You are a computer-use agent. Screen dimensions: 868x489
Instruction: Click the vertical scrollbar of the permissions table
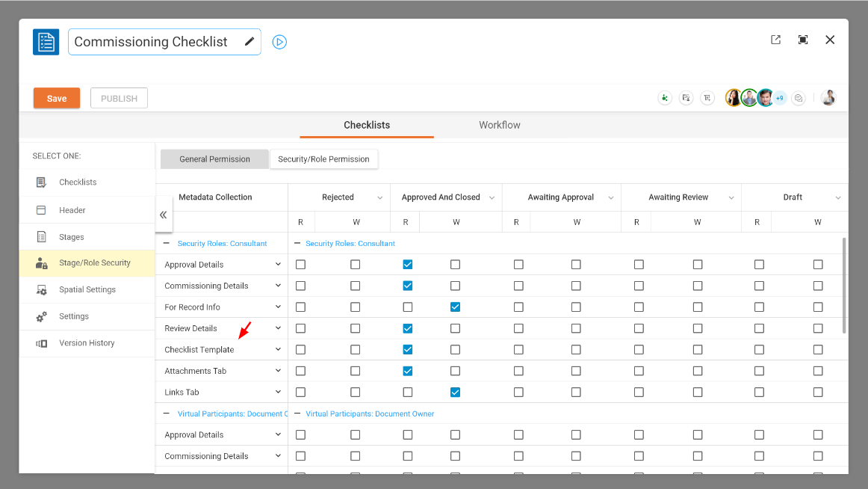click(843, 285)
